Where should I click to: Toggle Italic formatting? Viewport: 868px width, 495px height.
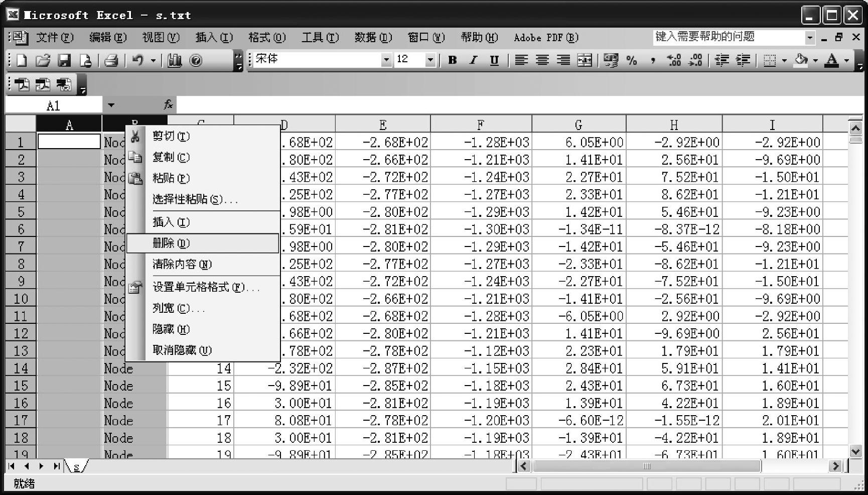[x=473, y=60]
